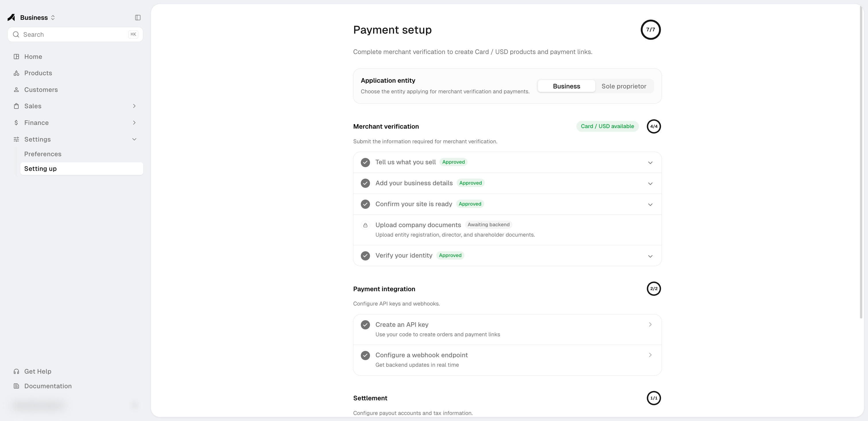868x421 pixels.
Task: Click the Products shapes icon
Action: tap(16, 73)
